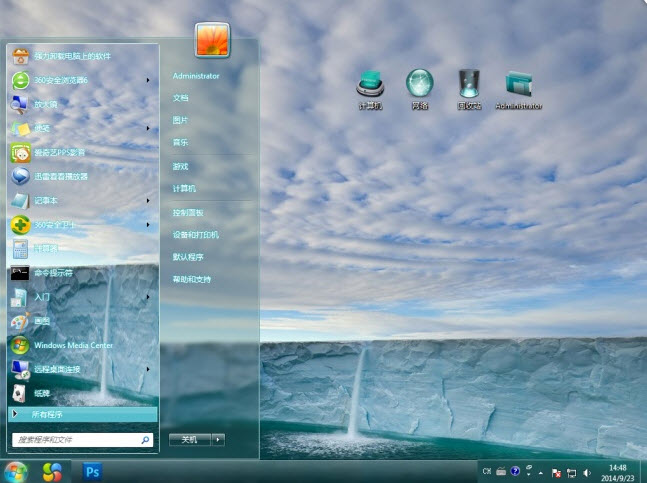Screen dimensions: 647x483
Task: Open the Recycle Bin desktop icon
Action: click(x=469, y=86)
